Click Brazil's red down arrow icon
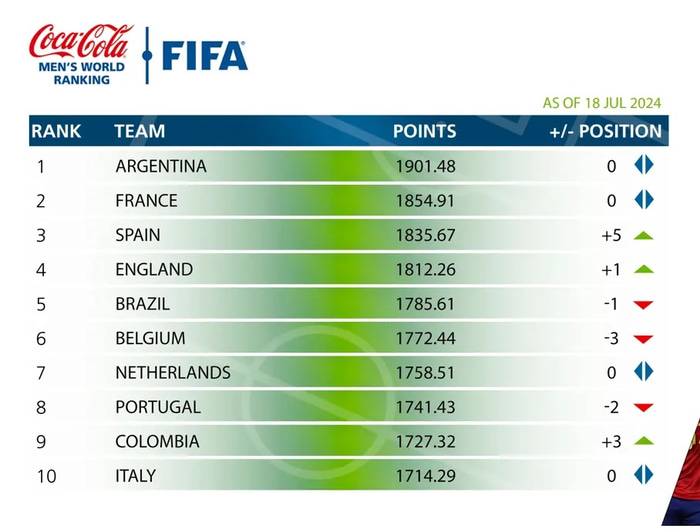700x532 pixels. 643,305
